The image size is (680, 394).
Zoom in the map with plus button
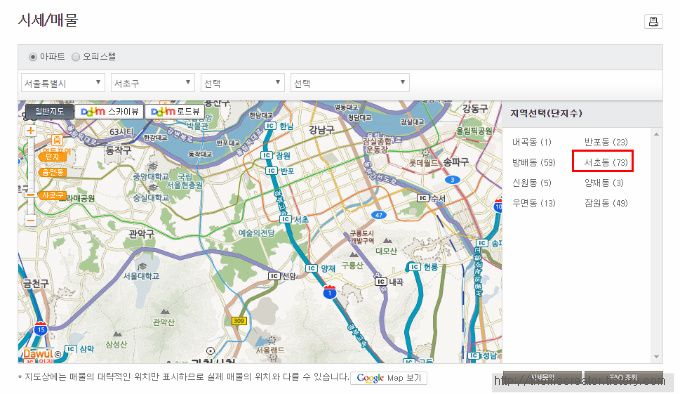30,130
